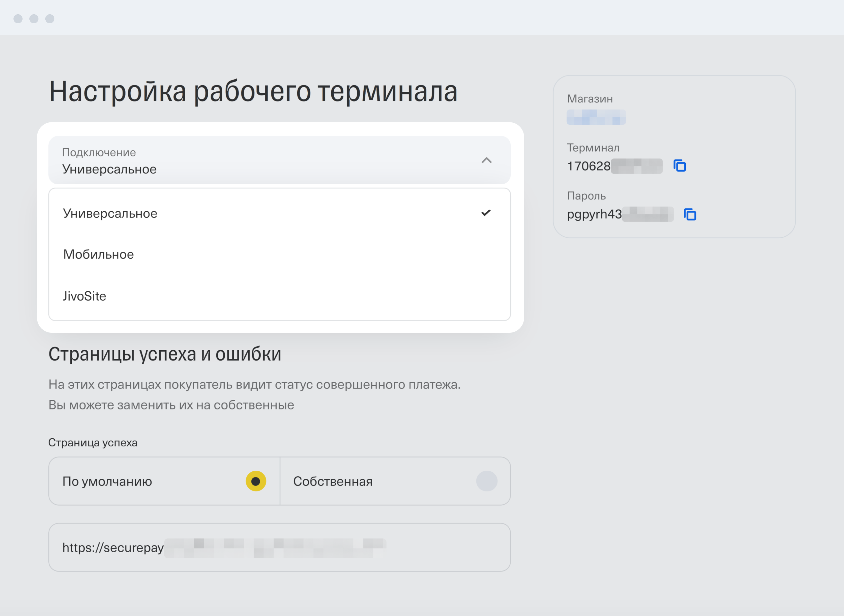Click the Терминал number text

[x=588, y=166]
